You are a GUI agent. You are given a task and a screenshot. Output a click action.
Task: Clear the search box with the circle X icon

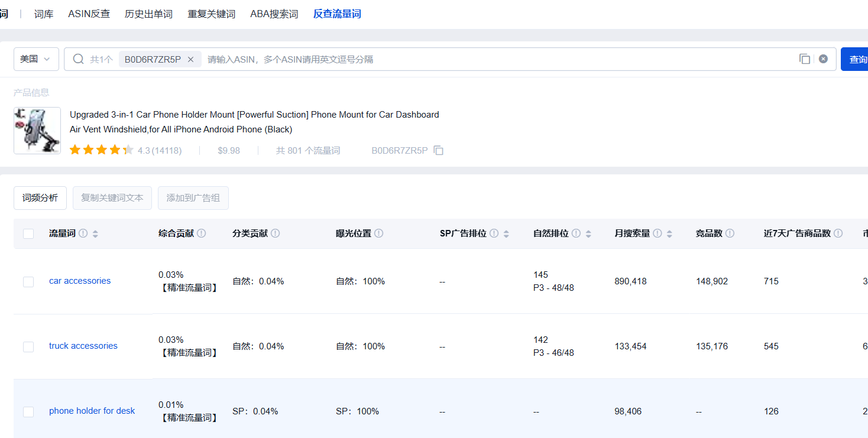[823, 59]
